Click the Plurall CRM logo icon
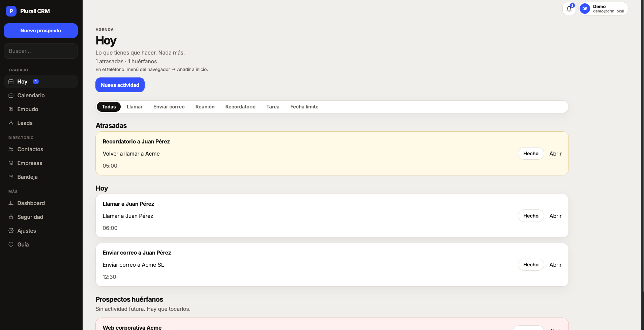644x330 pixels. (11, 11)
